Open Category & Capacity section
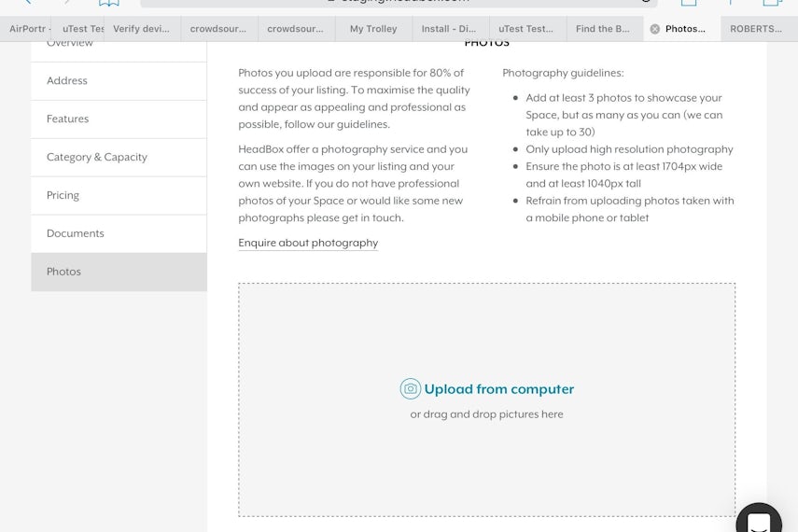 pyautogui.click(x=119, y=158)
